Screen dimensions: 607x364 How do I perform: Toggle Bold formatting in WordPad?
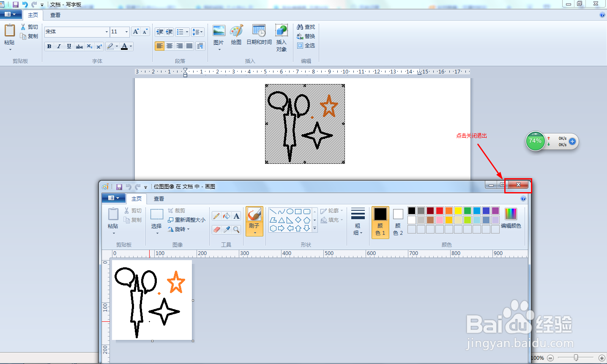[x=49, y=46]
